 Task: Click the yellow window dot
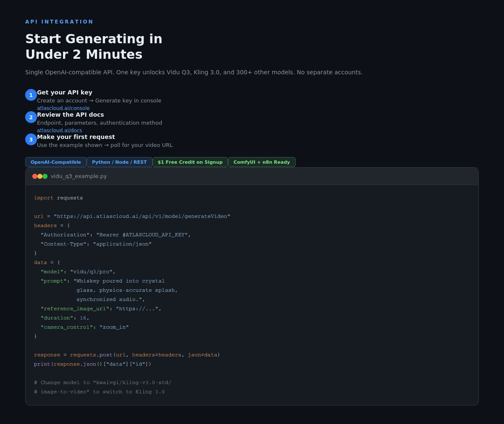pyautogui.click(x=40, y=176)
